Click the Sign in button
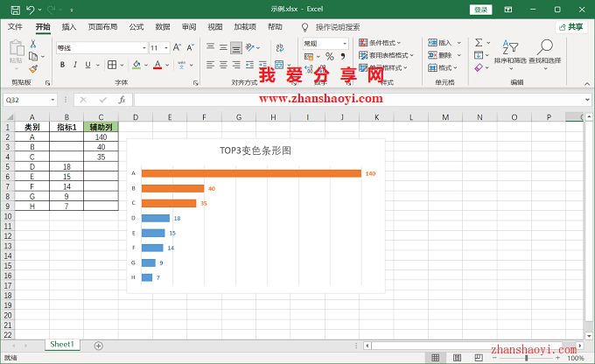The height and width of the screenshot is (364, 595). [x=480, y=10]
